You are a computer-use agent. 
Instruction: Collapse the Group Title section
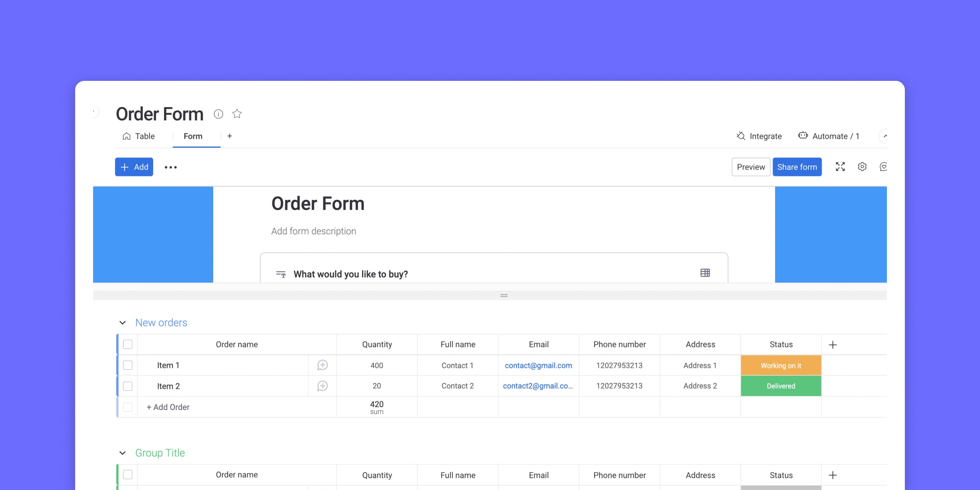click(122, 452)
